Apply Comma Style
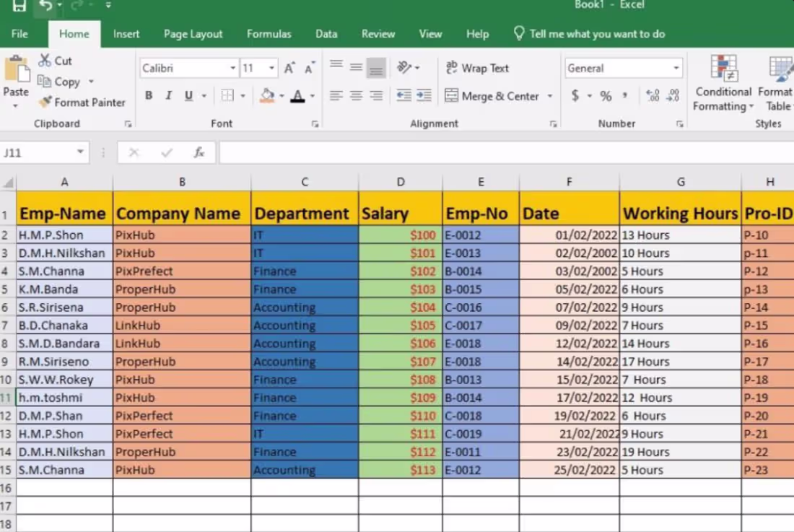794x532 pixels. [x=625, y=95]
